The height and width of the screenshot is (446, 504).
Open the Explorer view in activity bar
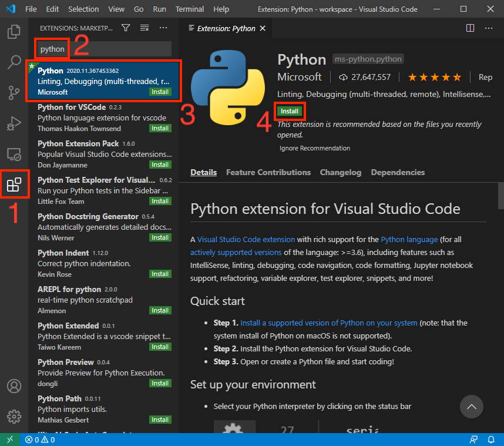14,32
